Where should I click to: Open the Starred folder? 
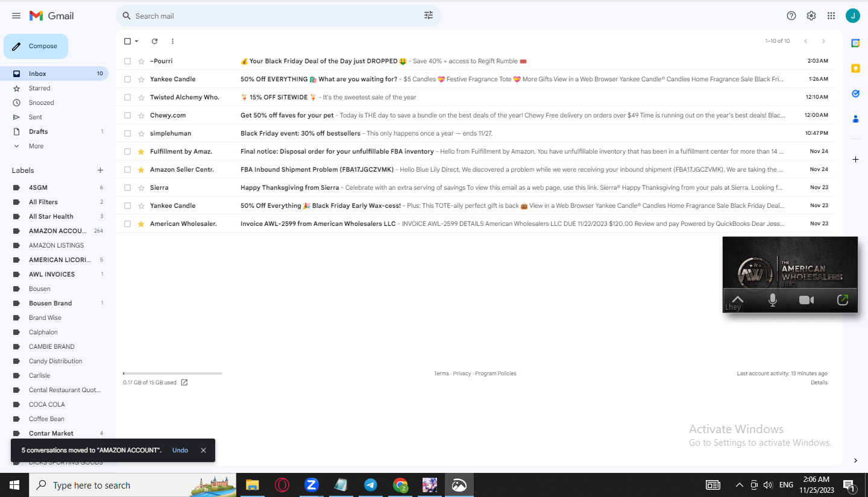54,88
